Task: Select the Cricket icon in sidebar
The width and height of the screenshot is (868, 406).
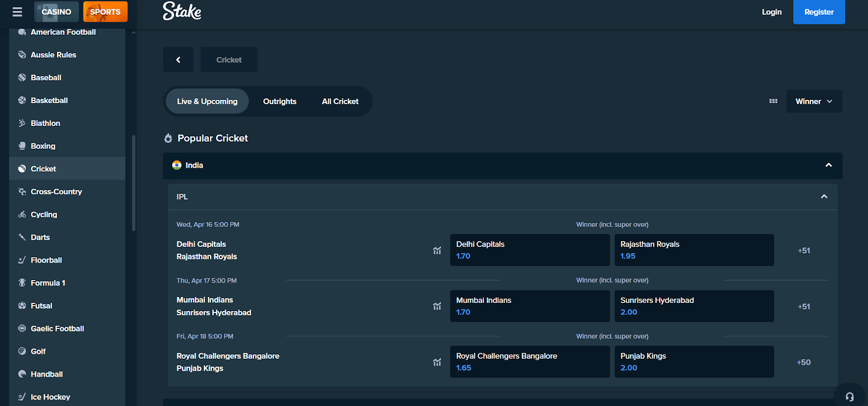Action: (22, 169)
